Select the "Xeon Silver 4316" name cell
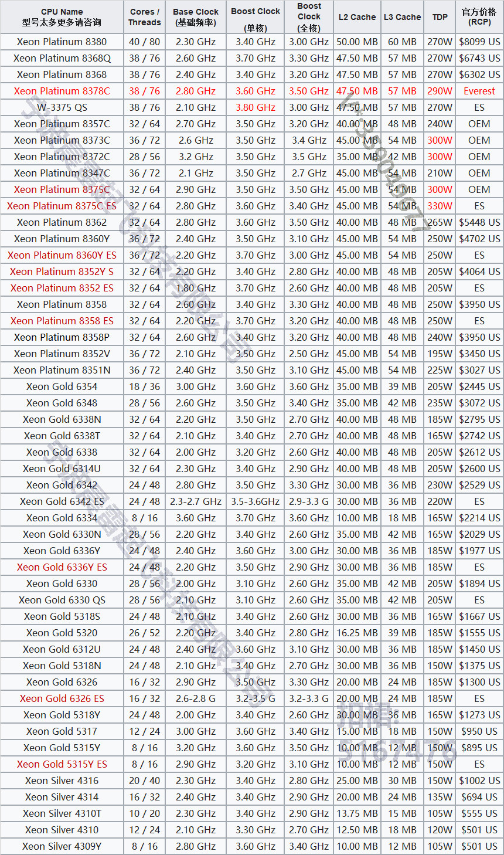 62,781
